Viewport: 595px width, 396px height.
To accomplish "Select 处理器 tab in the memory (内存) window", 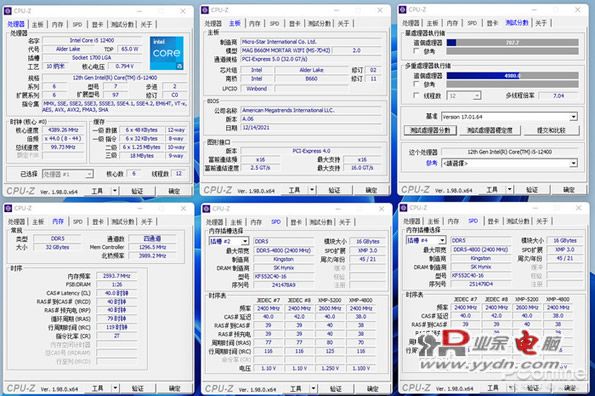I will tap(17, 222).
